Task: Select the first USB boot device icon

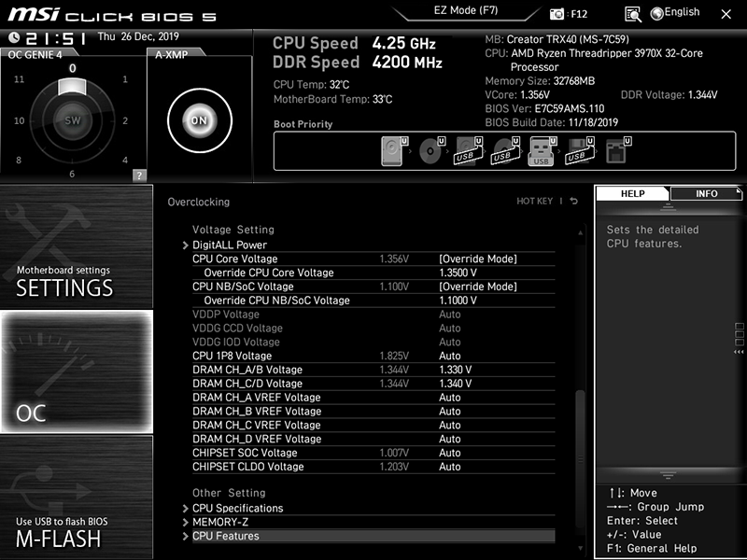Action: [x=468, y=151]
